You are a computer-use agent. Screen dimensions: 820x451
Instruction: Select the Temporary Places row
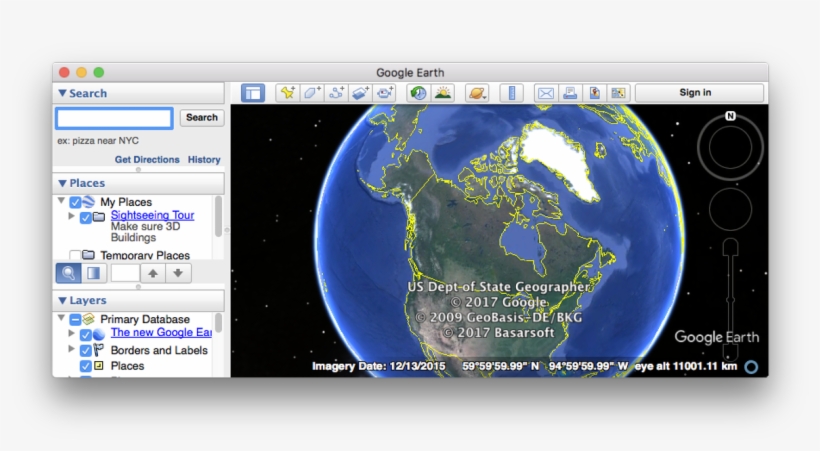click(145, 255)
